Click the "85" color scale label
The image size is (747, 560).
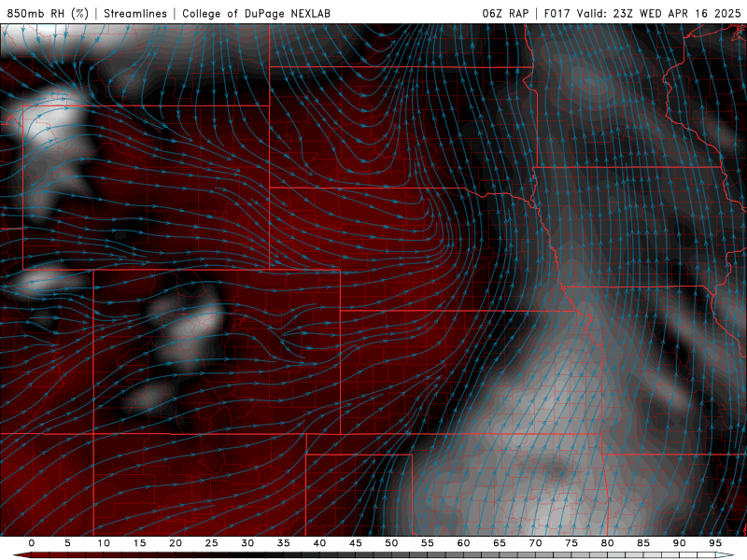[x=643, y=543]
